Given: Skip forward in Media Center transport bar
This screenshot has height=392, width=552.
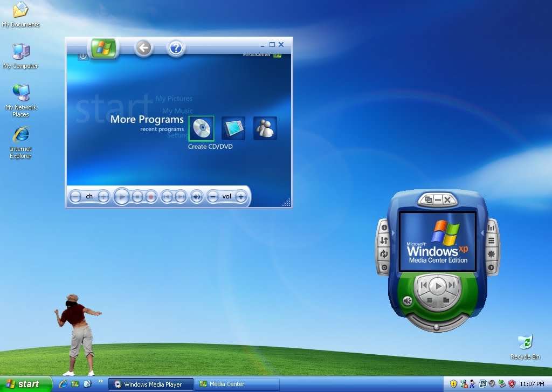Looking at the screenshot, I should pos(181,196).
